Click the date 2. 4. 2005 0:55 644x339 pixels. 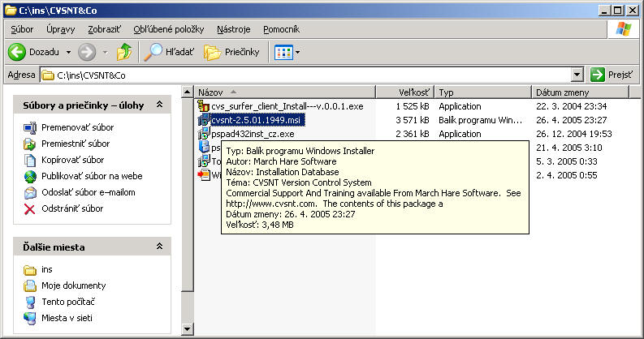[x=566, y=175]
